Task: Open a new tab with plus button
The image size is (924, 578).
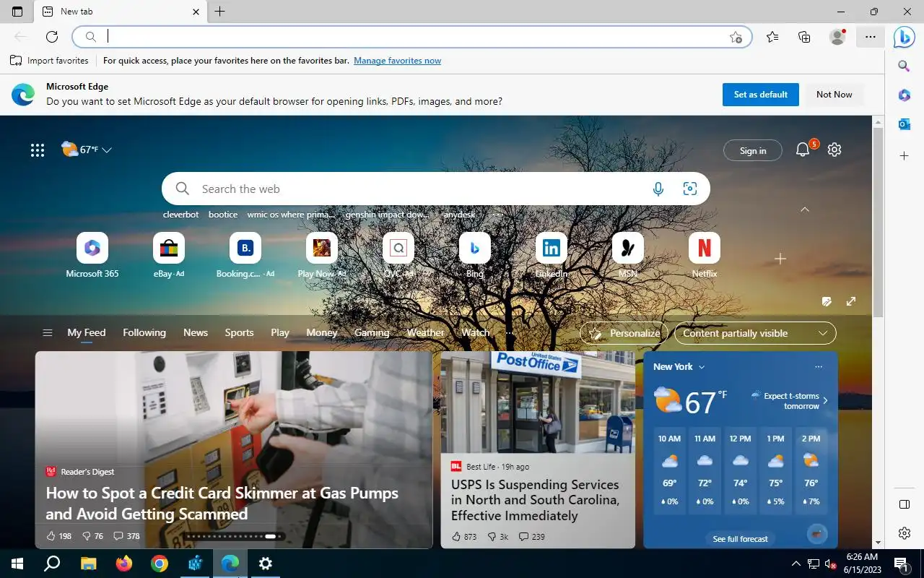Action: 220,12
